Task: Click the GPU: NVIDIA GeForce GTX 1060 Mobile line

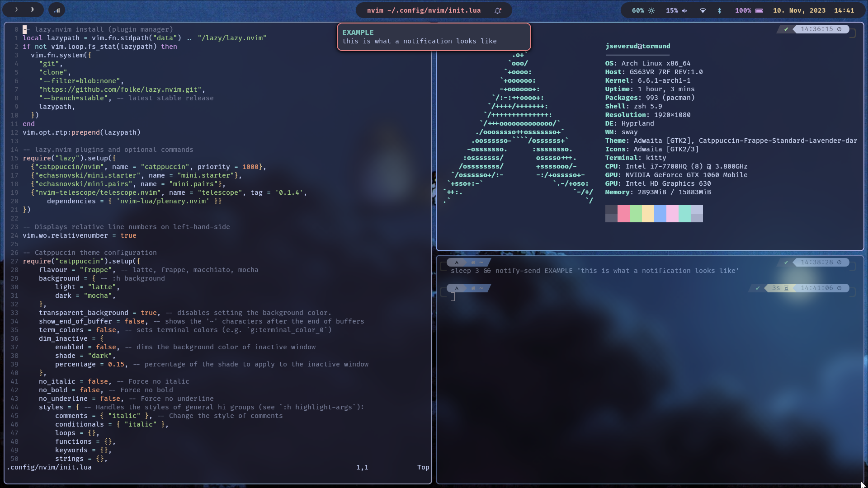Action: [x=676, y=175]
